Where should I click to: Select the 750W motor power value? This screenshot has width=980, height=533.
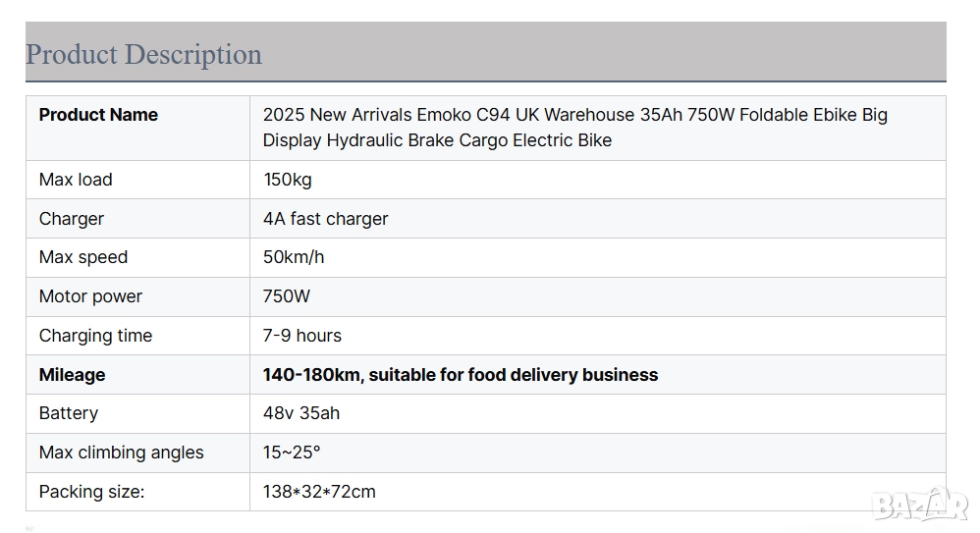click(287, 296)
